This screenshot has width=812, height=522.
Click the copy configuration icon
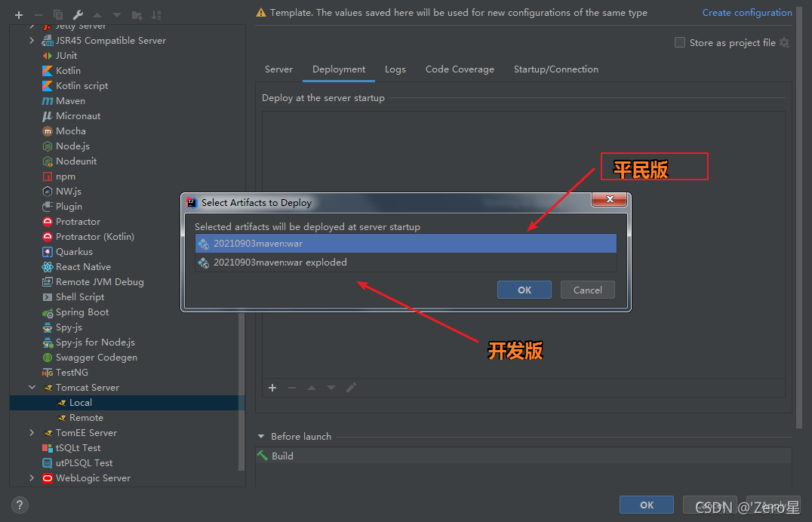click(x=58, y=15)
